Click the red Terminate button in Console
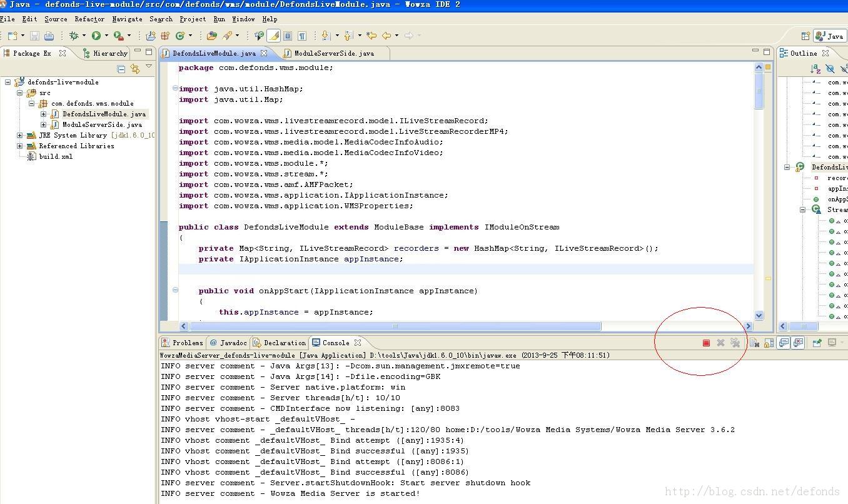848x504 pixels. 706,343
